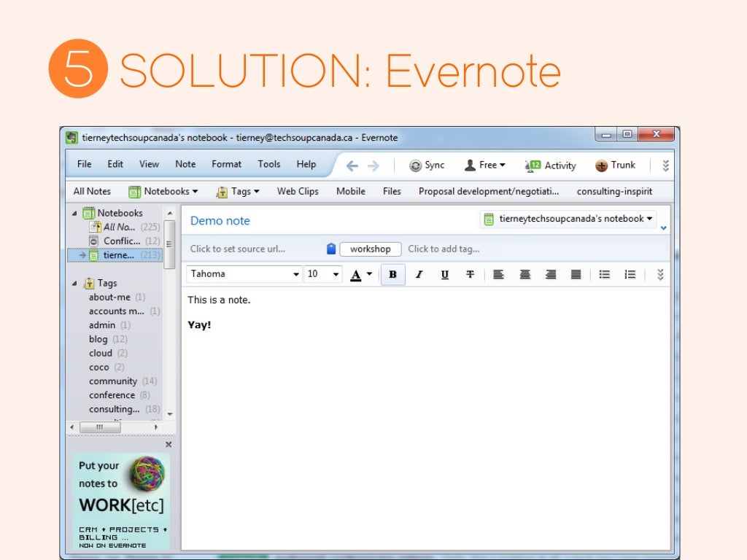
Task: Click the toolbar overflow chevrons next to Trunk
Action: click(665, 166)
